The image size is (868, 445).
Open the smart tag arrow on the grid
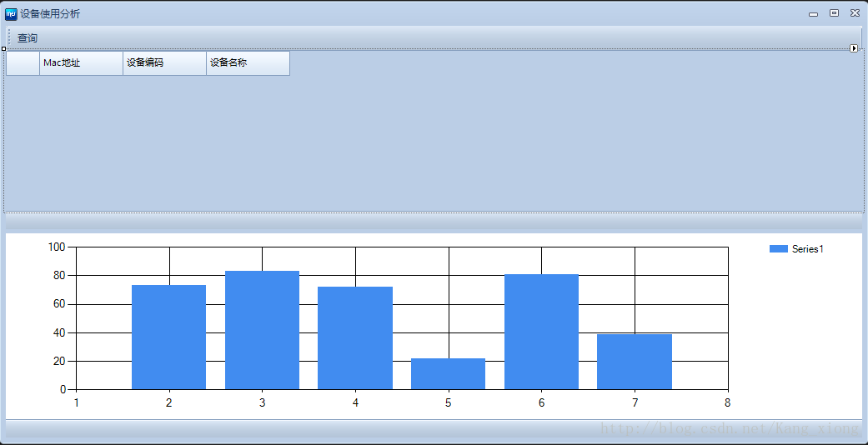[x=854, y=48]
